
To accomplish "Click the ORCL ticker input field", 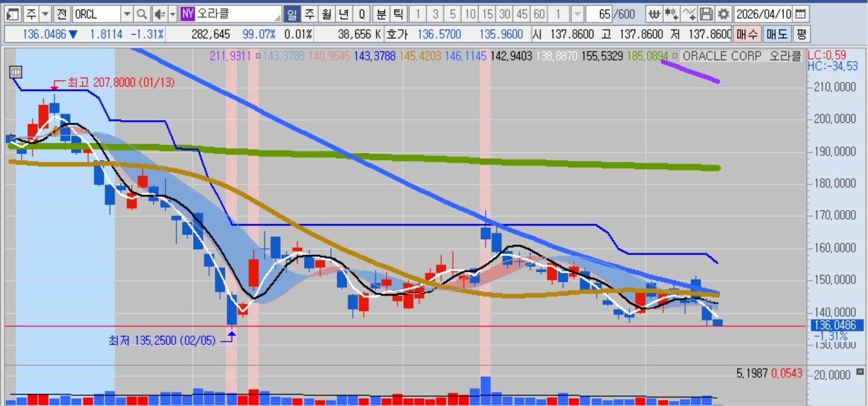I will click(96, 13).
